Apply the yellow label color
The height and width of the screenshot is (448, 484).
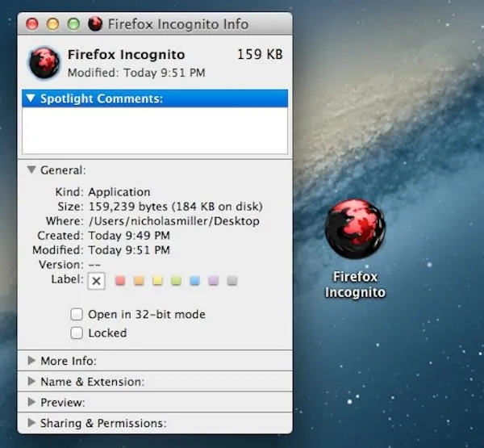[157, 281]
